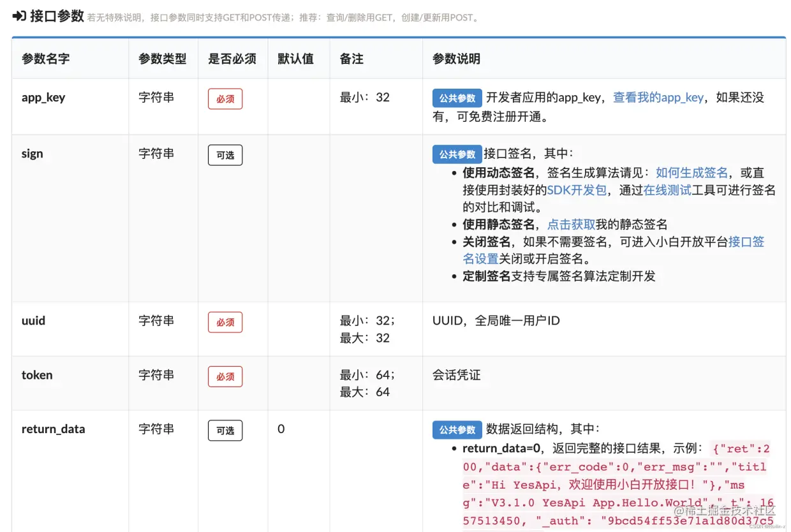791x532 pixels.
Task: Select the 是否必须 column header
Action: click(232, 59)
